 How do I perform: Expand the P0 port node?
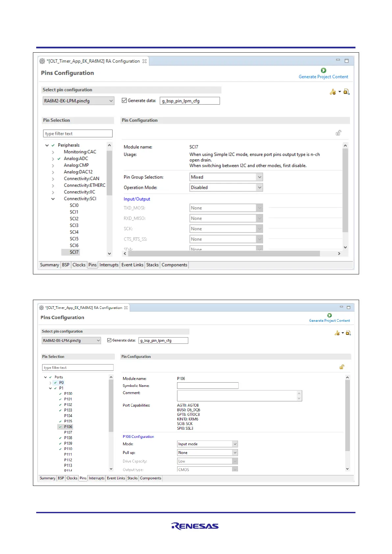pos(50,383)
